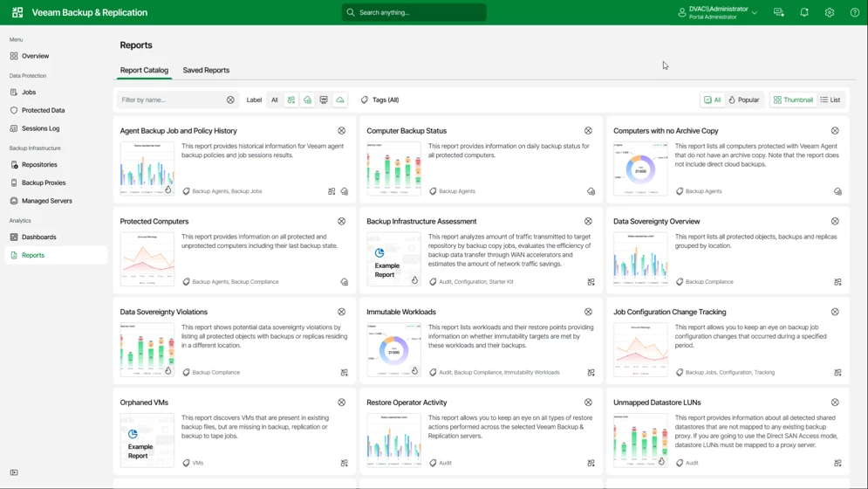This screenshot has width=868, height=489.
Task: Open the Job Configuration Change Tracking title
Action: 670,312
